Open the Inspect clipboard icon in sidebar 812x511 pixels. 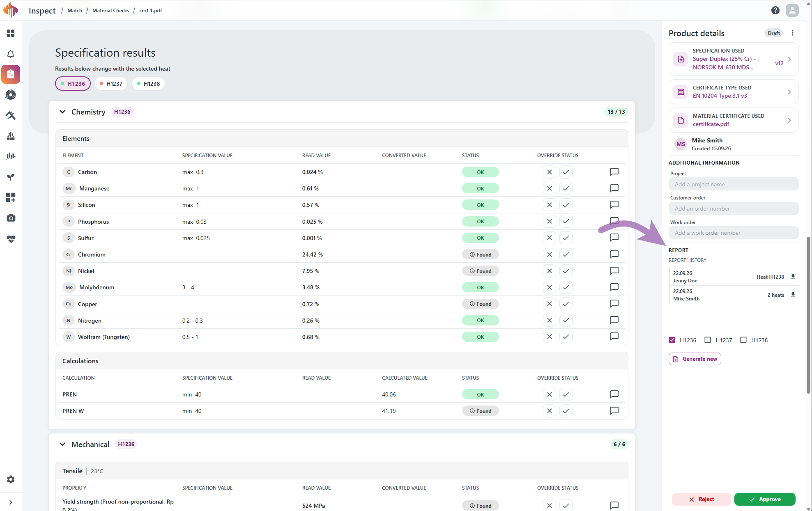tap(11, 74)
